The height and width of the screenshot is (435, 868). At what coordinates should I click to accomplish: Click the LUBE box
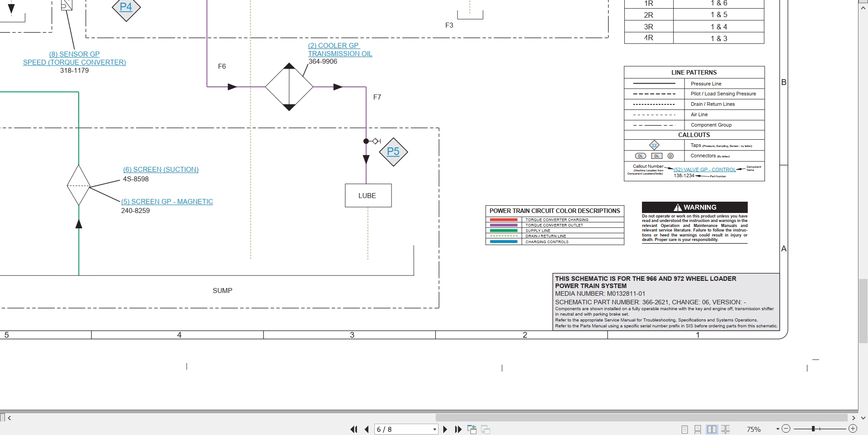pos(368,196)
